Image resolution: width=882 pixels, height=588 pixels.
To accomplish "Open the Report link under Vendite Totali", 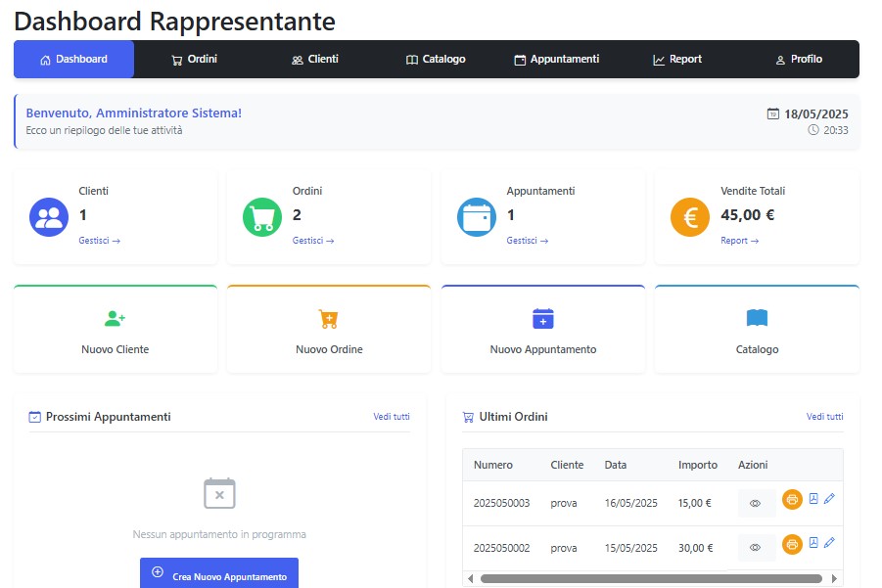I will 739,241.
